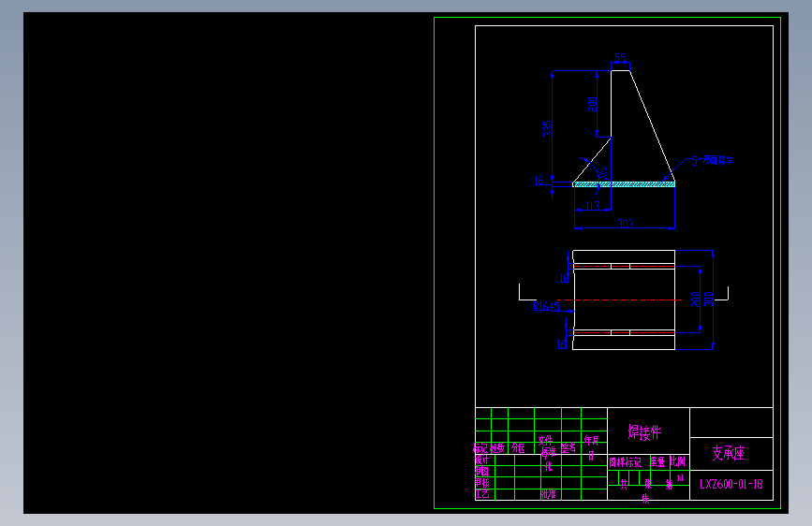
Task: Select the 5^双面焊牢 weld note
Action: [x=713, y=160]
